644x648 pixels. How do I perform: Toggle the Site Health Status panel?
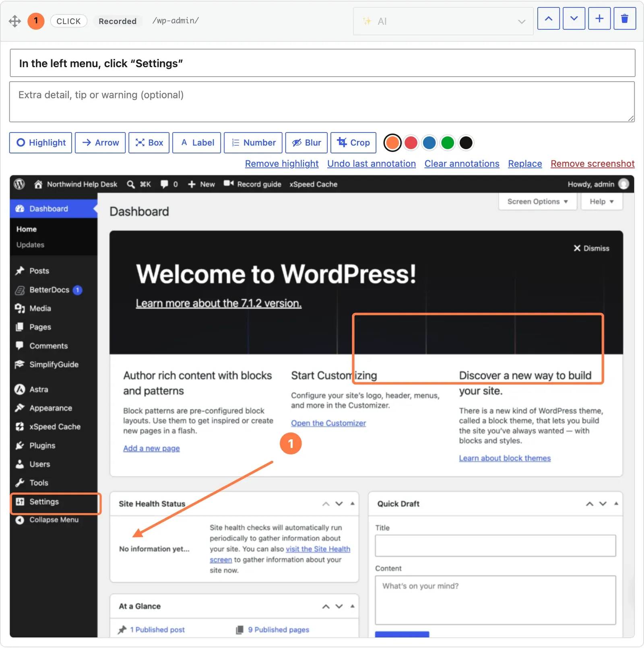tap(353, 503)
